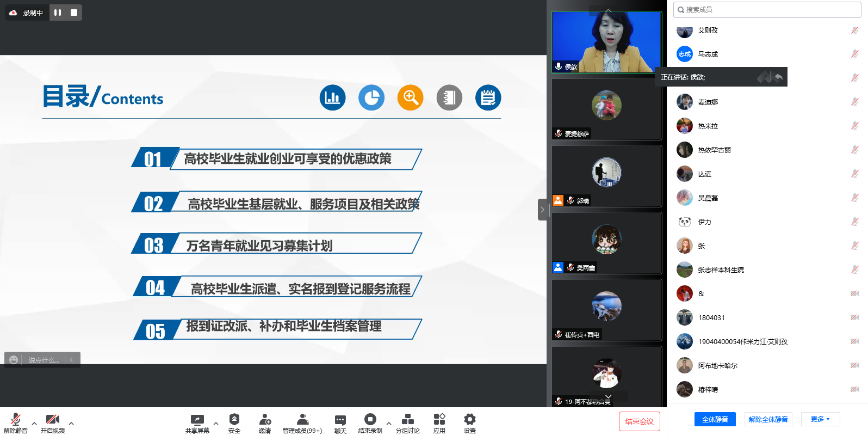Turn on camera with 开启视频
The image size is (868, 435).
52,420
